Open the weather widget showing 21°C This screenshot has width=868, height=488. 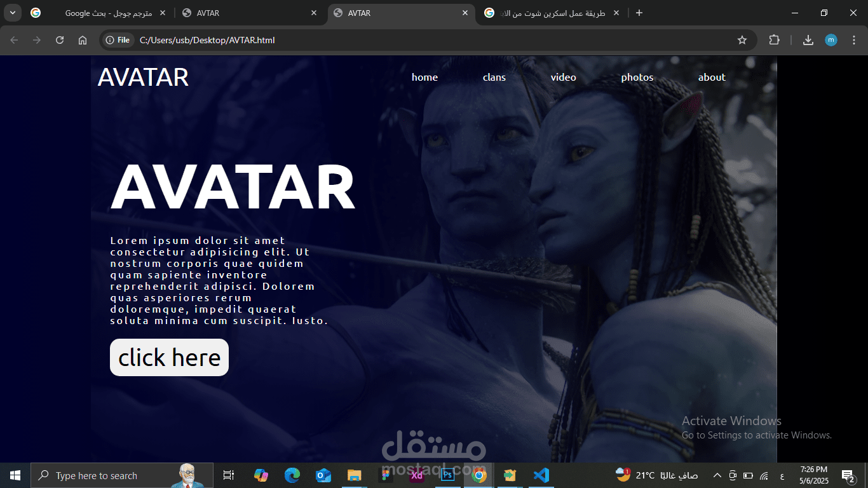click(657, 475)
